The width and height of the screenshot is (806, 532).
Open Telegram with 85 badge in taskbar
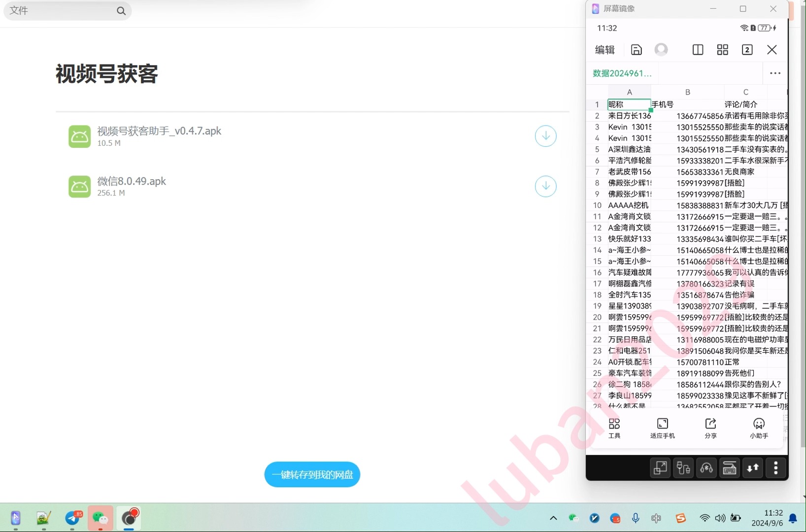(73, 518)
